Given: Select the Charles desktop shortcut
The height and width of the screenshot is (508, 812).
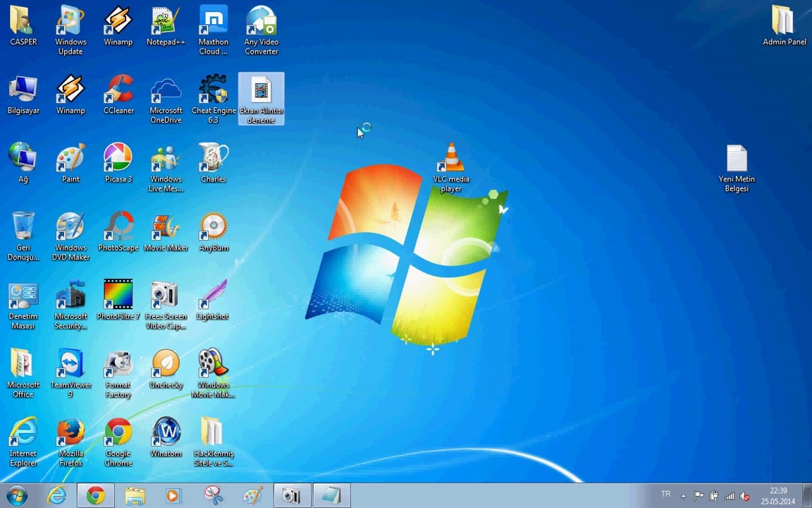Looking at the screenshot, I should (x=214, y=163).
